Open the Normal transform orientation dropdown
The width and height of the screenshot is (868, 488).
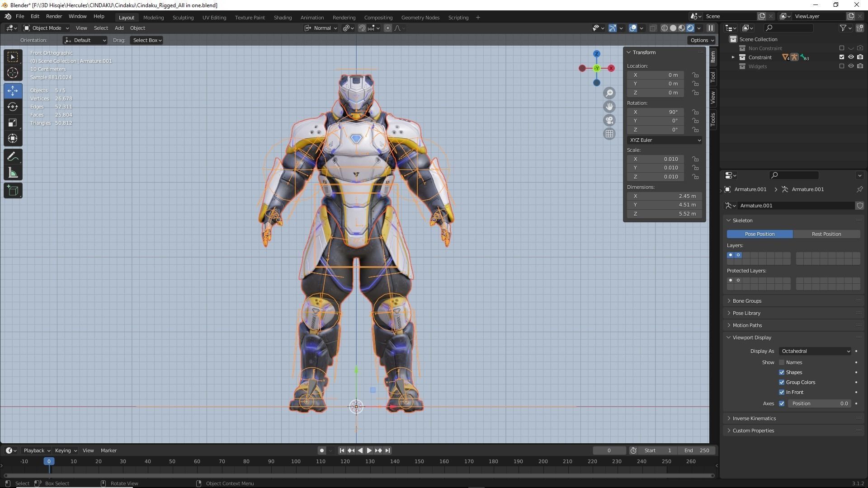[321, 28]
